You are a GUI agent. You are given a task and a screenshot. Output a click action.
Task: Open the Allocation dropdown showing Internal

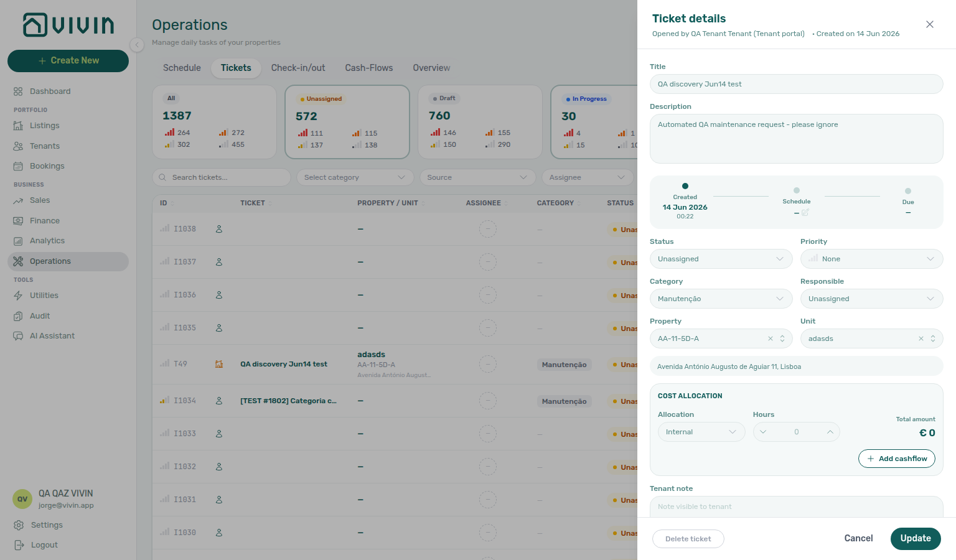(701, 432)
